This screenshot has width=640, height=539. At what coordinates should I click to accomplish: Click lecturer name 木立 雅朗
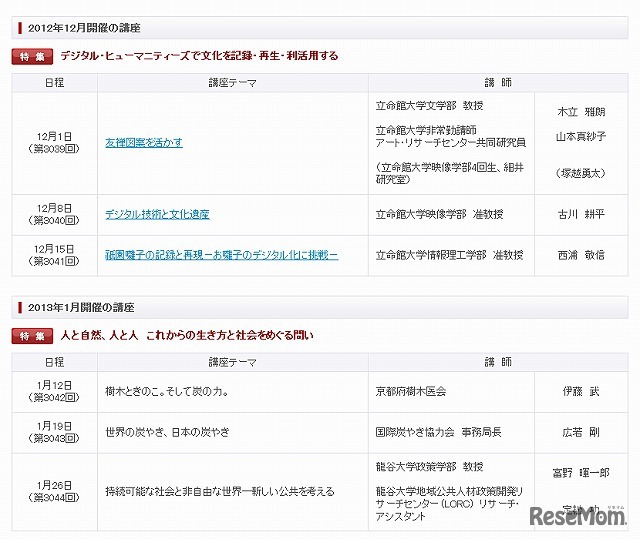[581, 112]
